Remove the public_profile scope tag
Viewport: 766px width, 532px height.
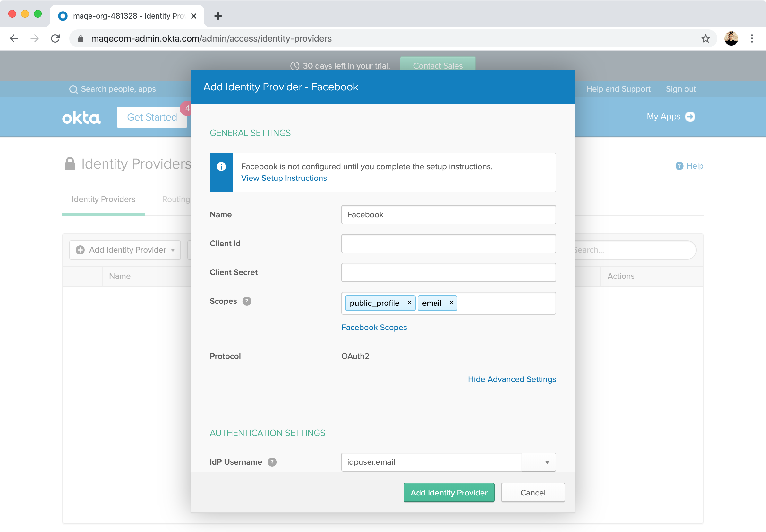409,303
